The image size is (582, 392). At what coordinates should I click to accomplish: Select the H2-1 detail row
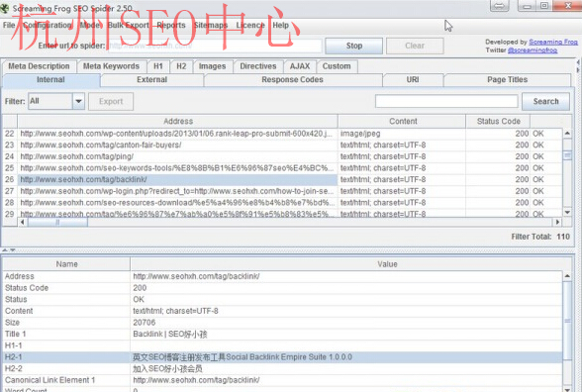click(x=283, y=357)
